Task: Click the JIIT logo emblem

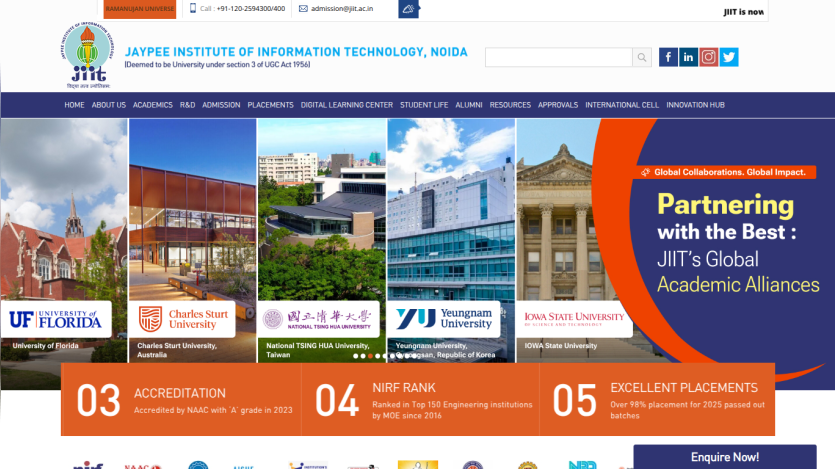Action: tap(87, 55)
